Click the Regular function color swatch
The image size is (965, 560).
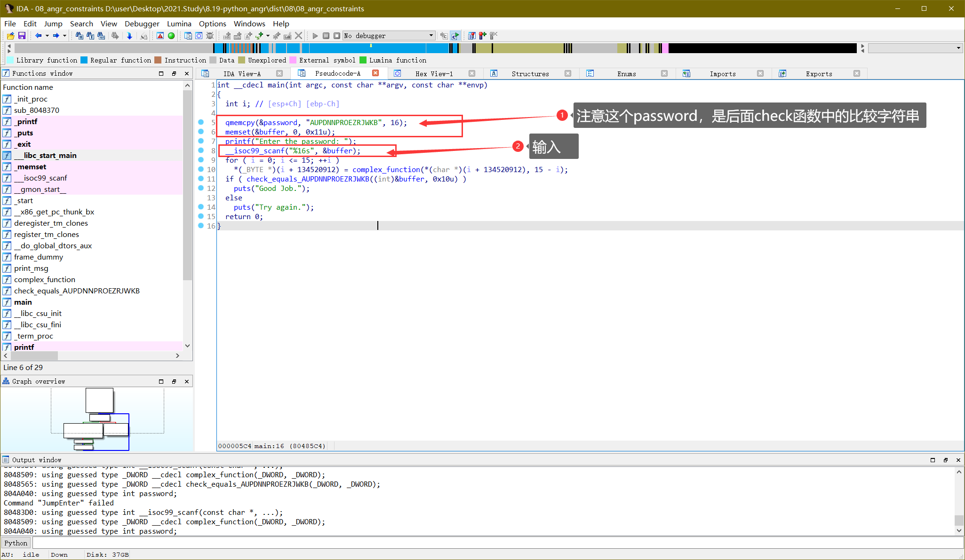point(84,60)
